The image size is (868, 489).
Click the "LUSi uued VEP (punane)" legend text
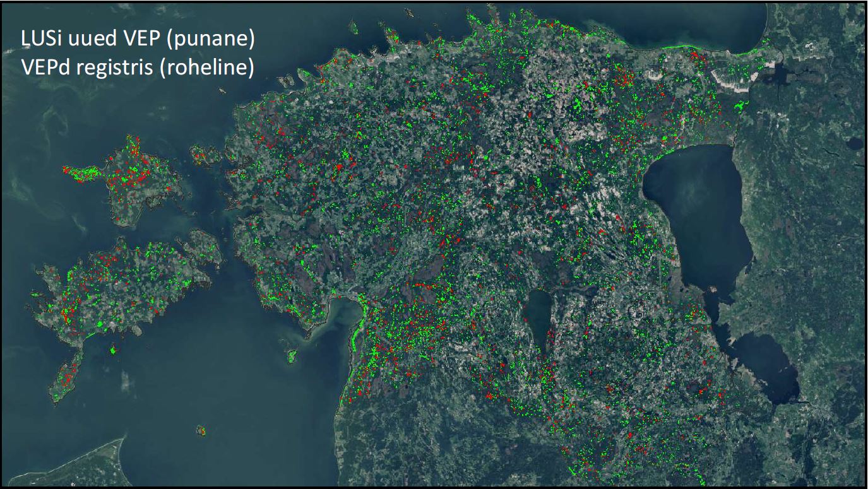click(138, 39)
